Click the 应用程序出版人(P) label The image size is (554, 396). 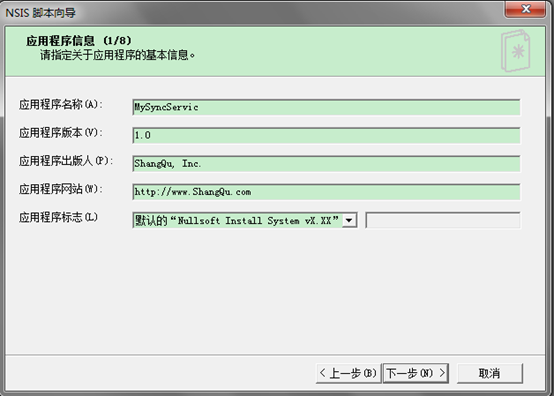(x=66, y=161)
